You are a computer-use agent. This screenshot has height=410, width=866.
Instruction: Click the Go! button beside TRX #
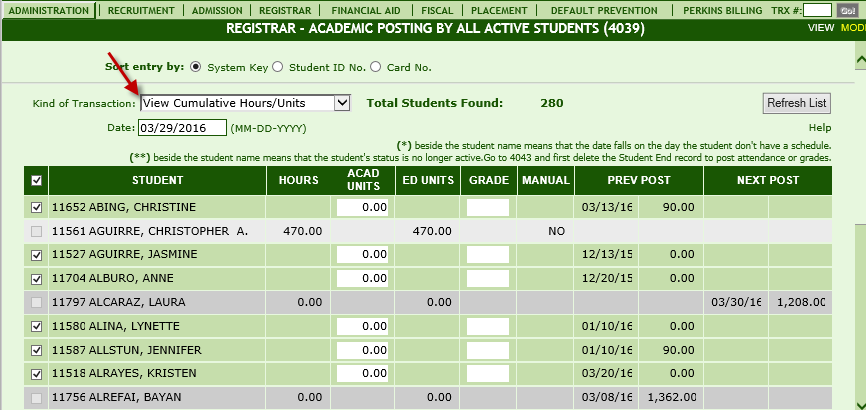(847, 10)
